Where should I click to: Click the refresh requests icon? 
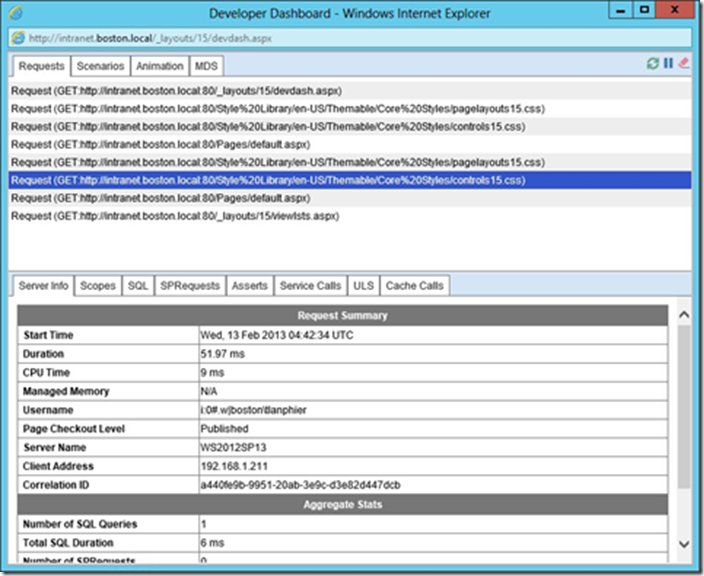click(x=652, y=63)
